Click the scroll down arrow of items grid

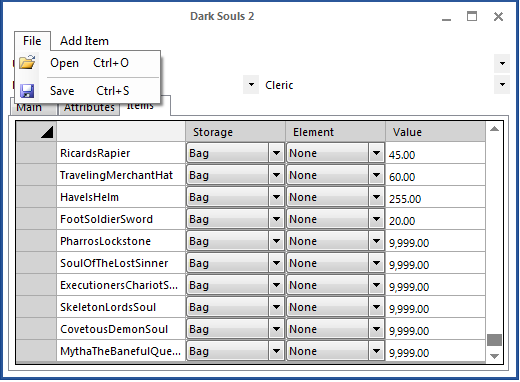tap(494, 356)
